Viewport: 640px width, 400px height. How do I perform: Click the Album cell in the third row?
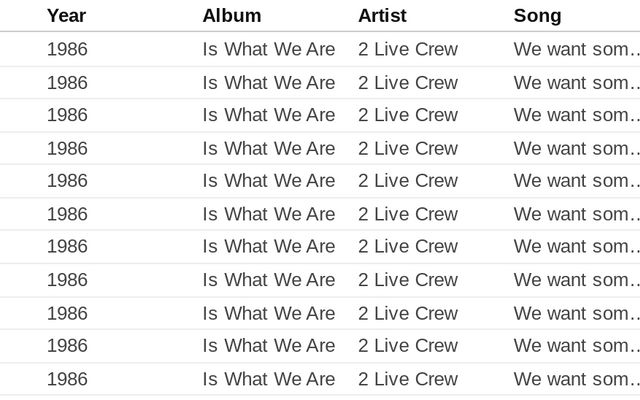coord(269,115)
